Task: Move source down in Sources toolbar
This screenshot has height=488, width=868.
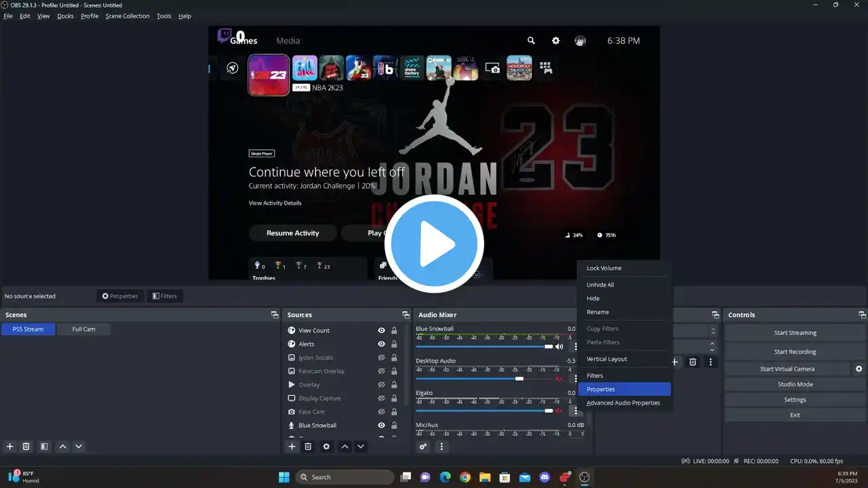Action: [361, 447]
